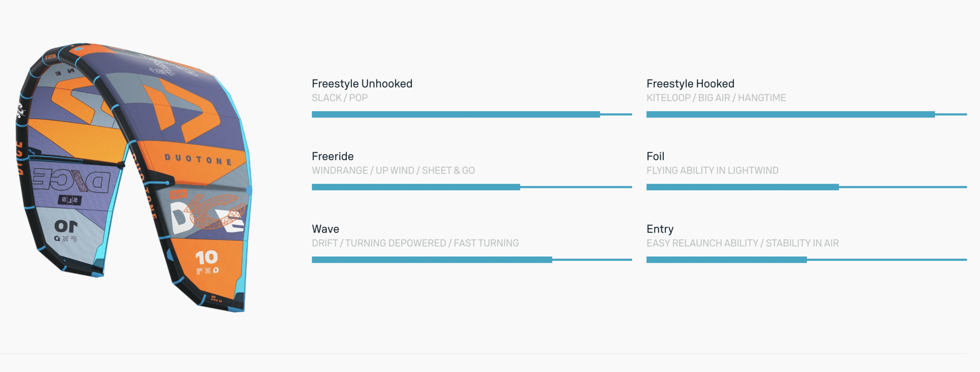Click the mirrored 10 on the kite's grey panel
Viewport: 980px width, 372px height.
point(66,226)
